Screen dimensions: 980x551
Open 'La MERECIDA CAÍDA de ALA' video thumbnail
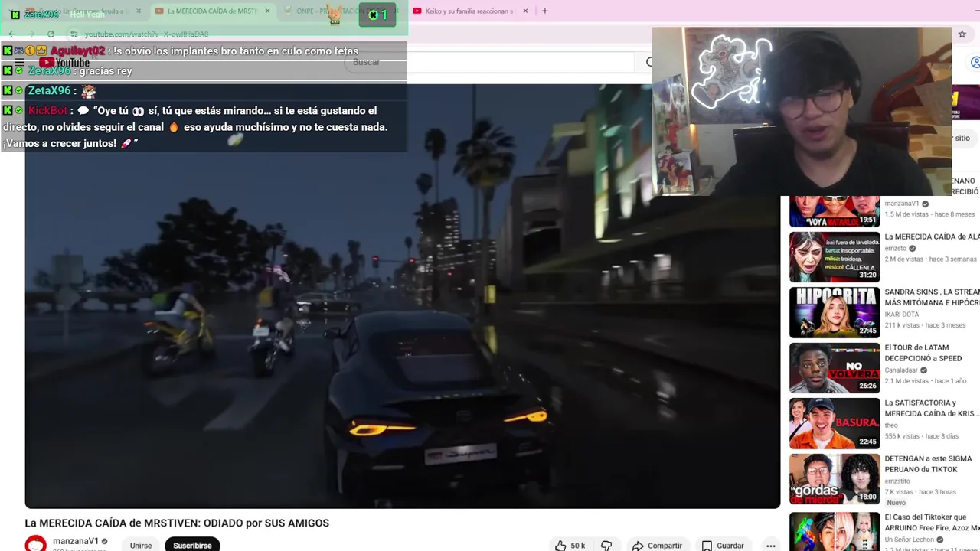click(835, 257)
